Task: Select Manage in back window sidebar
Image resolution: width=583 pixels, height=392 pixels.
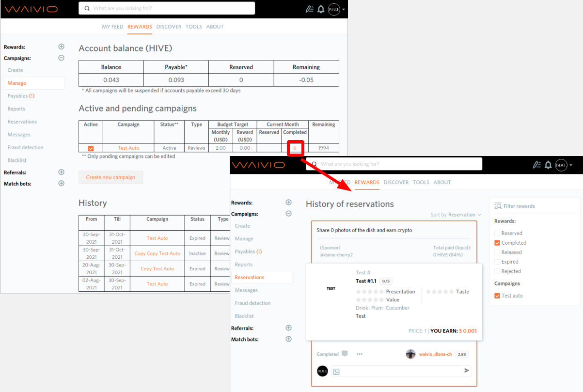Action: [x=34, y=83]
